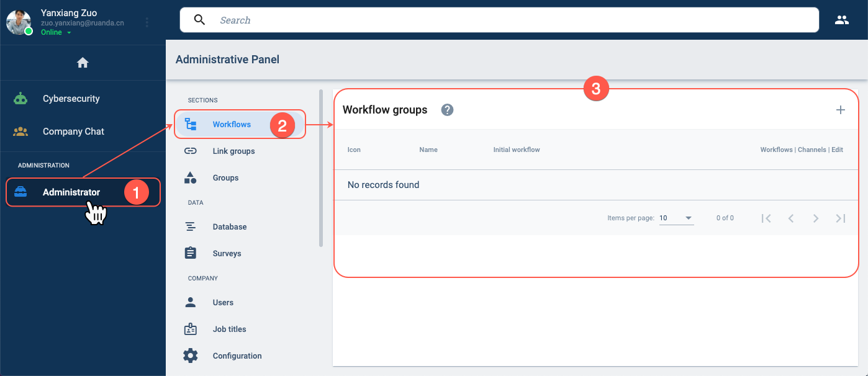The image size is (868, 376).
Task: Open the user profile three-dot menu
Action: click(147, 22)
